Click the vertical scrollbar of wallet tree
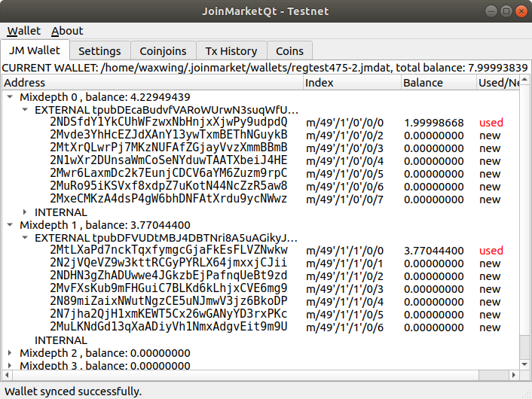Screen dimensions: 532x399 525,226
